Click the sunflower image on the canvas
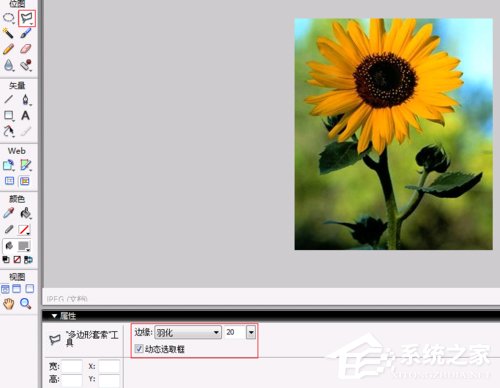The width and height of the screenshot is (500, 388). [x=393, y=134]
